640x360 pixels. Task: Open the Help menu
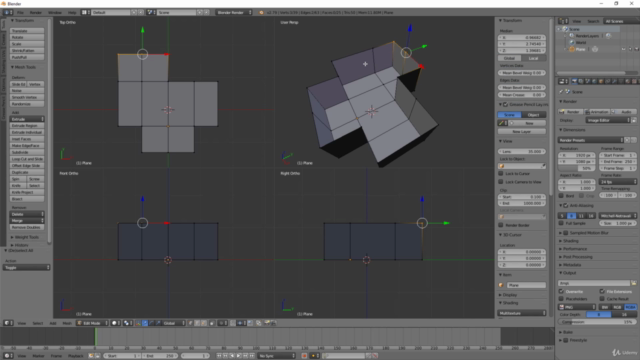point(72,13)
